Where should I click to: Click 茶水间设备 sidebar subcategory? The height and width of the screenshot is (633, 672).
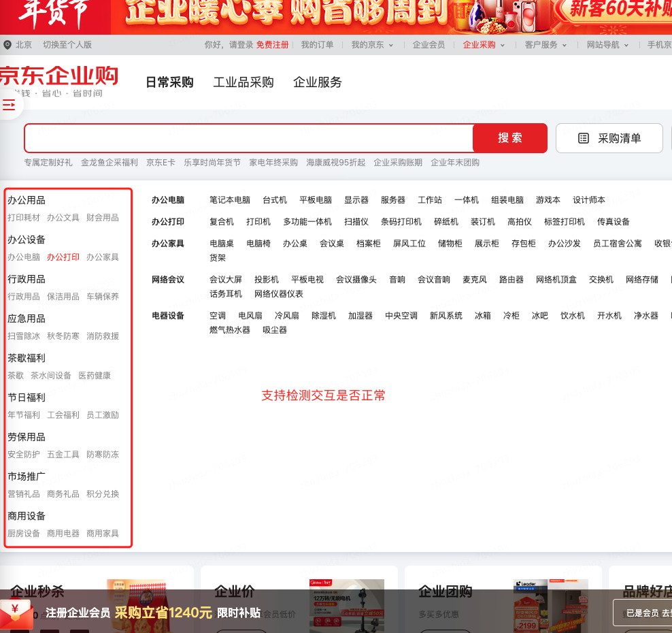(51, 375)
